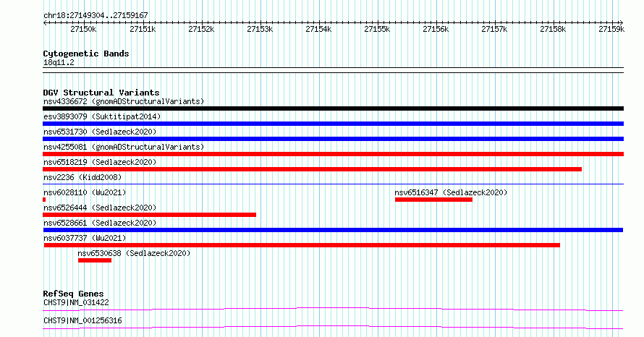The height and width of the screenshot is (337, 644).
Task: Click the nsv6528661 blue variant bar
Action: 333,230
